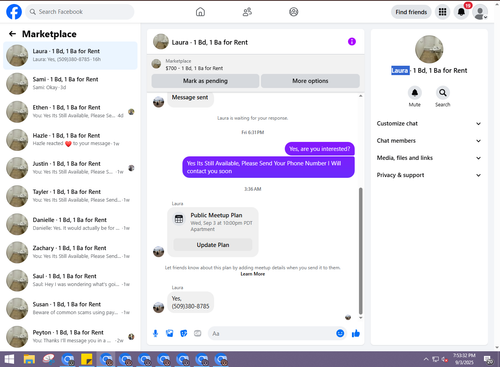Screen dimensions: 500x367
Task: Open the Justin conversation
Action: tap(70, 168)
